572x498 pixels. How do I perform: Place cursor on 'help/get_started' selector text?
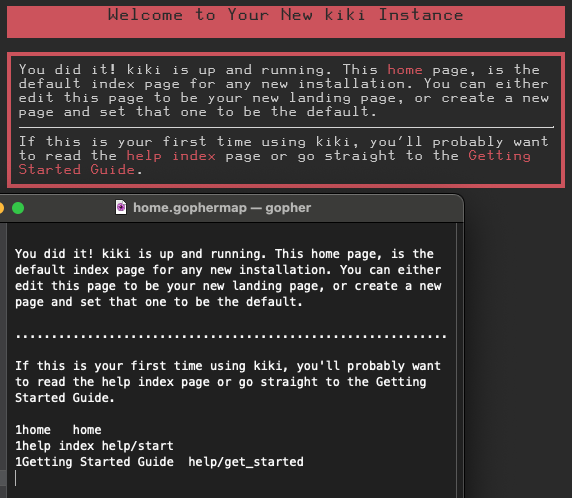(246, 462)
